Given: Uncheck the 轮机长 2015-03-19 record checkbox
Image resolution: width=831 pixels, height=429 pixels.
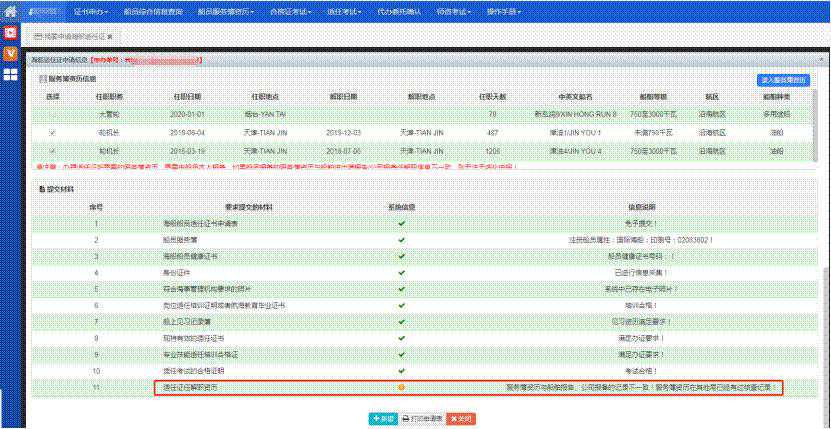Looking at the screenshot, I should pyautogui.click(x=53, y=150).
